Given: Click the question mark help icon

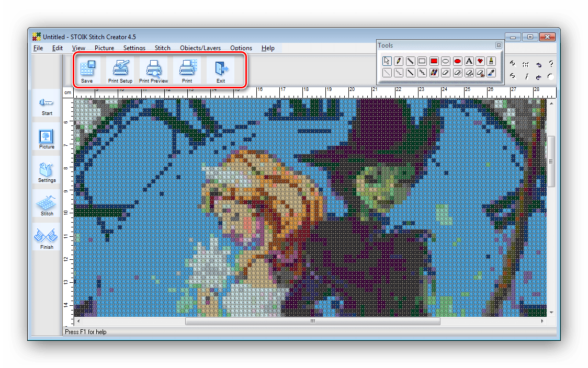Looking at the screenshot, I should pos(551,64).
